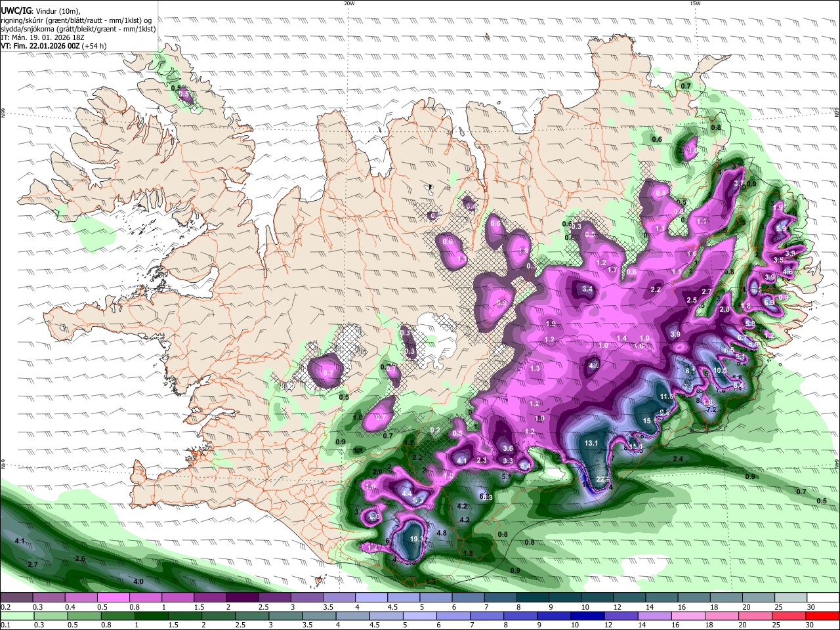Click the '19.3' precipitation value on the map

416,539
